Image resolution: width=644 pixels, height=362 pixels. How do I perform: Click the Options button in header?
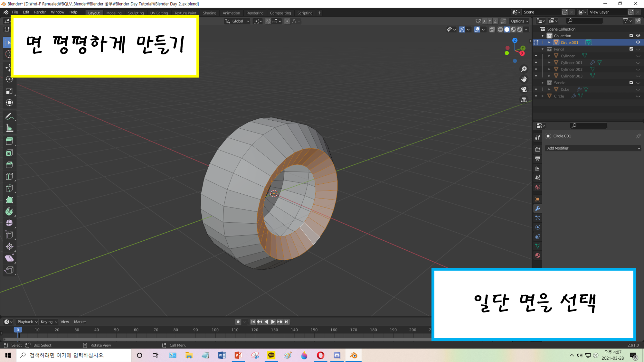tap(519, 21)
